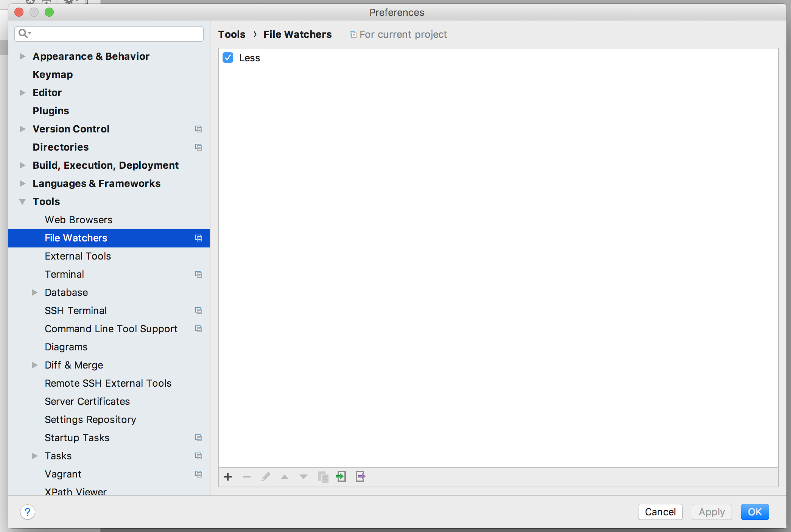Select Startup Tasks settings item
This screenshot has width=791, height=532.
(x=77, y=438)
